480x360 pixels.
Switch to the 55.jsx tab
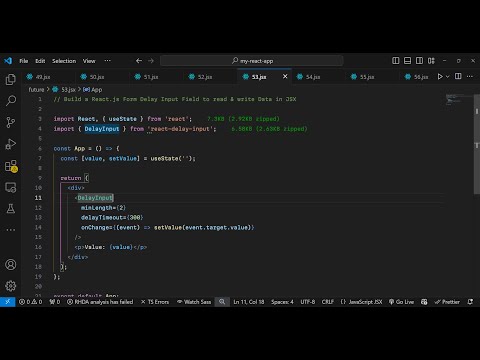(x=367, y=77)
